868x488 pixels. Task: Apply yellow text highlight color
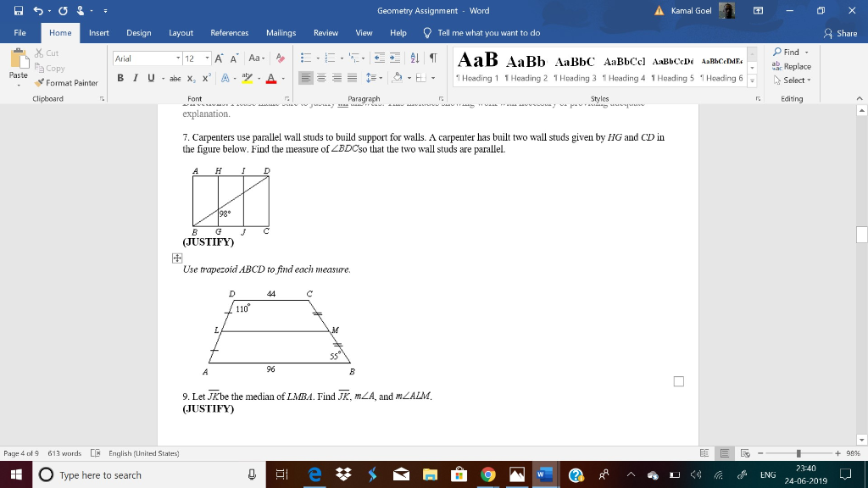[247, 78]
